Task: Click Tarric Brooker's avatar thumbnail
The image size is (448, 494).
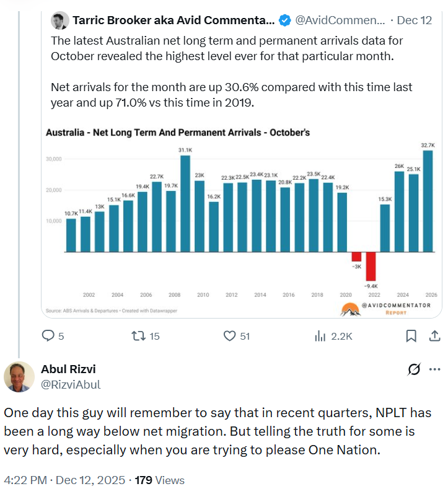Action: point(59,20)
